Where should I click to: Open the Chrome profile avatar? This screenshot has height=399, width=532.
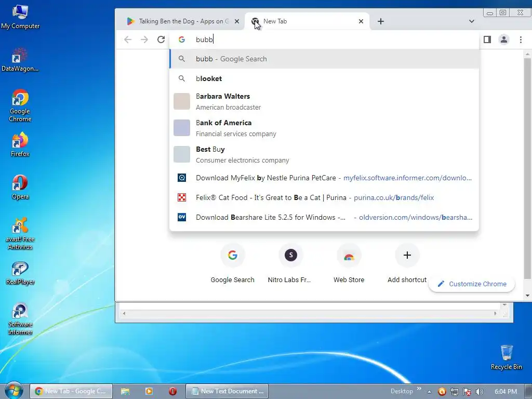(504, 39)
